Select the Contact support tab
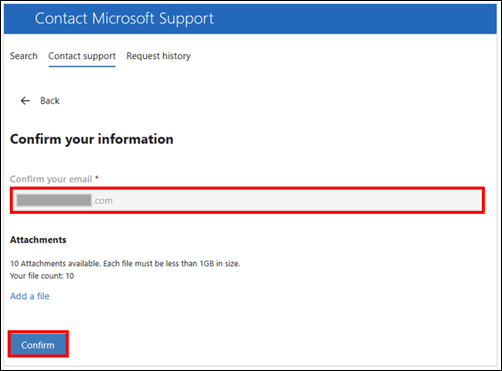The width and height of the screenshot is (502, 371). click(x=82, y=56)
